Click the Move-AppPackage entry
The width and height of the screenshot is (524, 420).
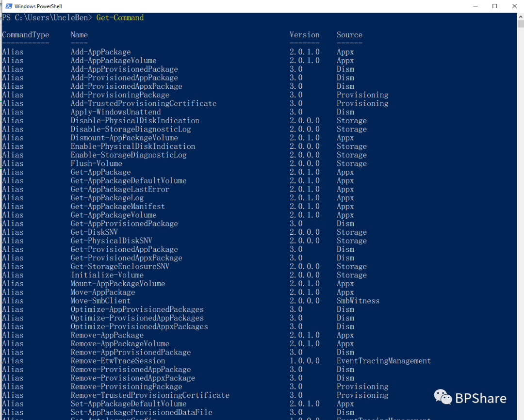[103, 292]
